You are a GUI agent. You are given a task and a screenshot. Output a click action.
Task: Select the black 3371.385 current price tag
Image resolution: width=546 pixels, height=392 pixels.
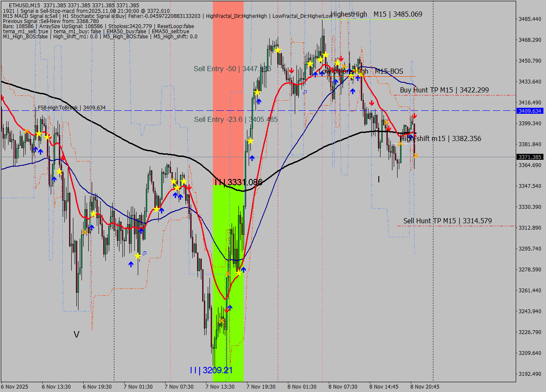click(529, 157)
